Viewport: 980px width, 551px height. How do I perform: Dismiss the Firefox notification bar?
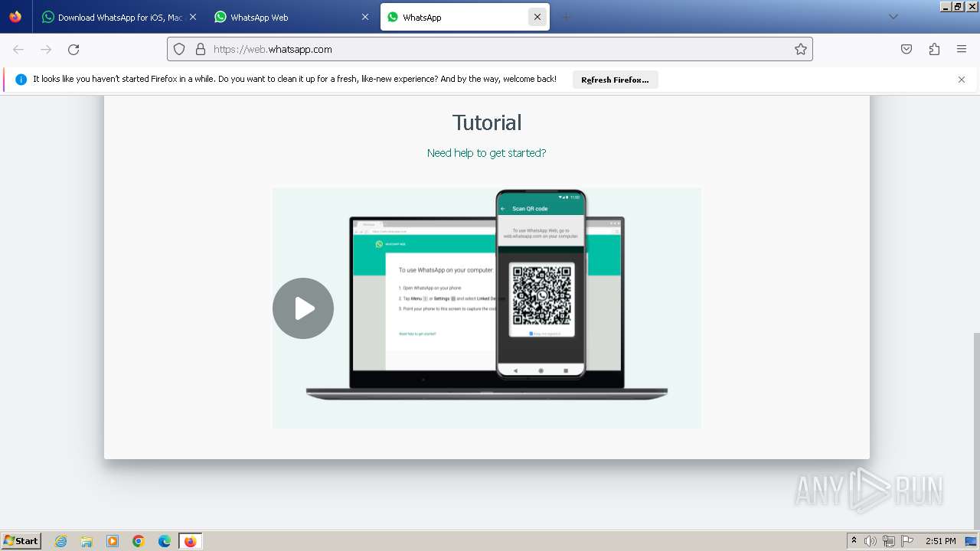click(962, 80)
